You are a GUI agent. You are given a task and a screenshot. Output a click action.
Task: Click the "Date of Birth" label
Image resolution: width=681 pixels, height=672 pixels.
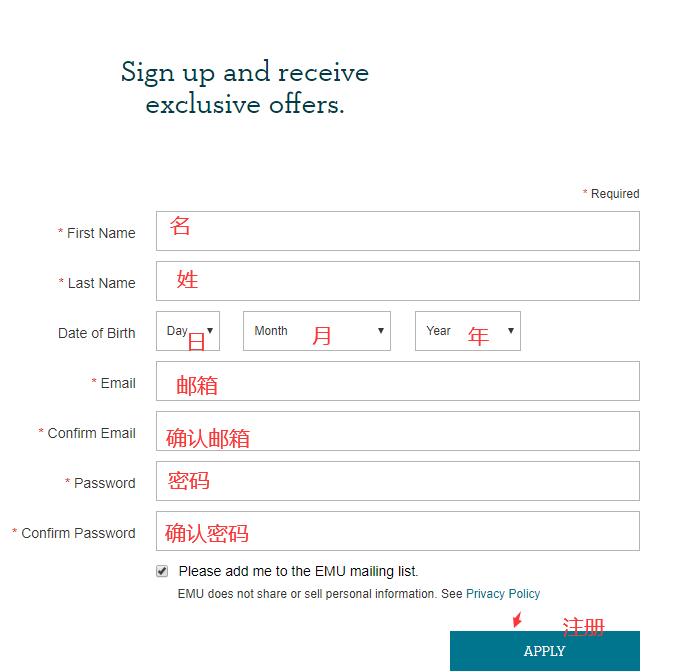(96, 333)
